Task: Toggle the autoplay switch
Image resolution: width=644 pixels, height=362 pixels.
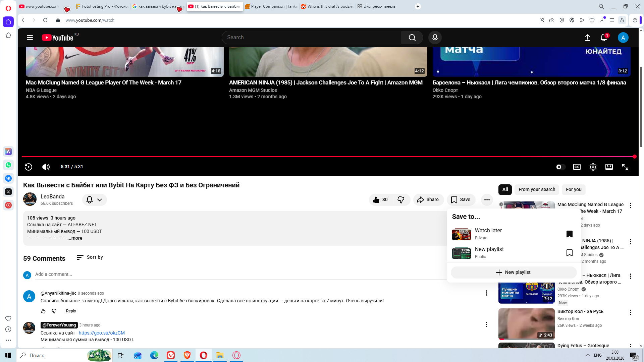Action: click(560, 167)
